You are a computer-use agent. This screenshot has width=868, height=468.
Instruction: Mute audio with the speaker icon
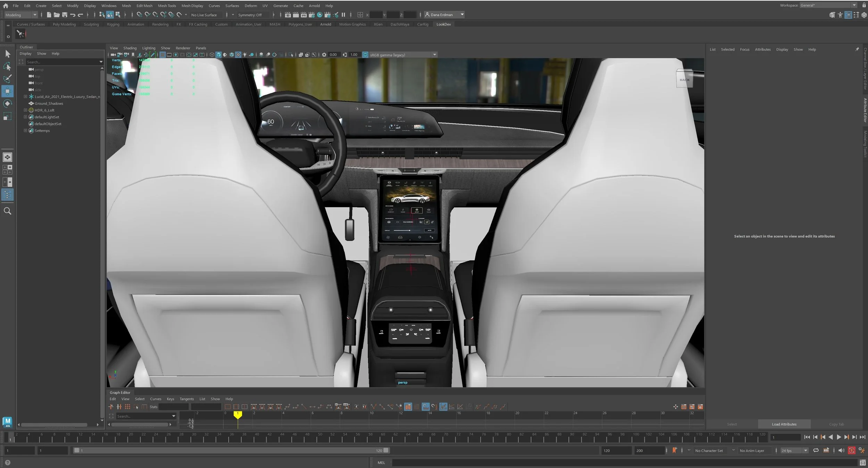842,450
